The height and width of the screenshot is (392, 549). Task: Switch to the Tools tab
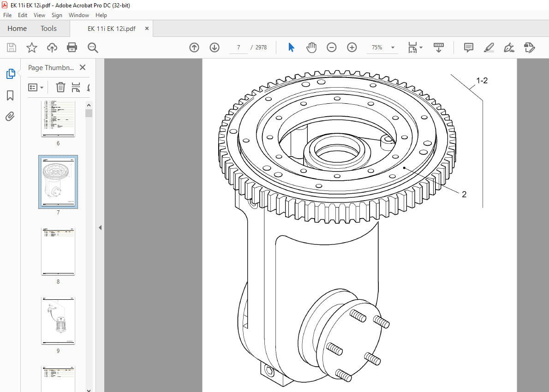coord(48,28)
